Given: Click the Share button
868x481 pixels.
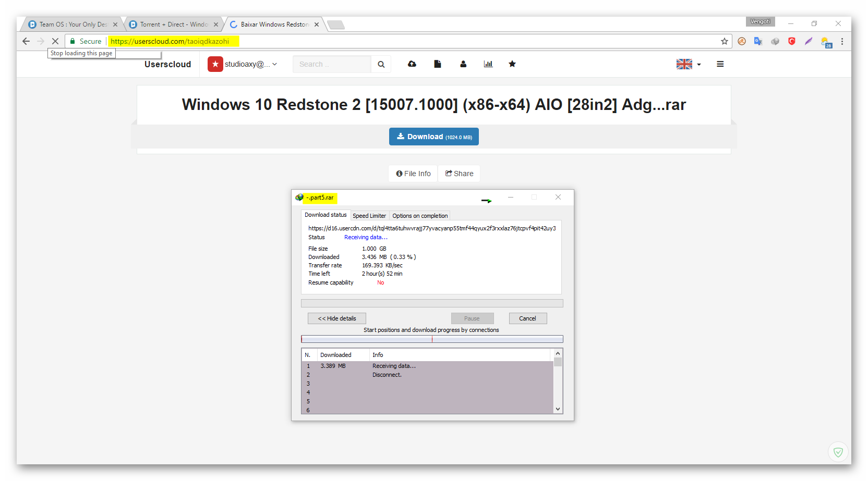Looking at the screenshot, I should [x=459, y=174].
